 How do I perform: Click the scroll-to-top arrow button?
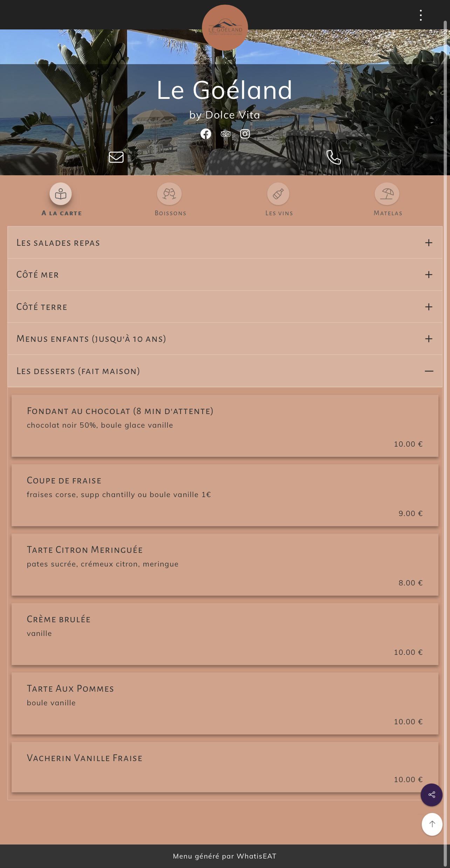tap(432, 824)
